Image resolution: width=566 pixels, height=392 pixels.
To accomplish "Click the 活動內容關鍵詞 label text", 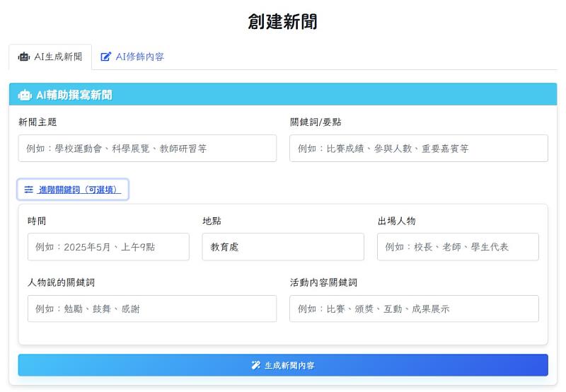I will pyautogui.click(x=323, y=282).
